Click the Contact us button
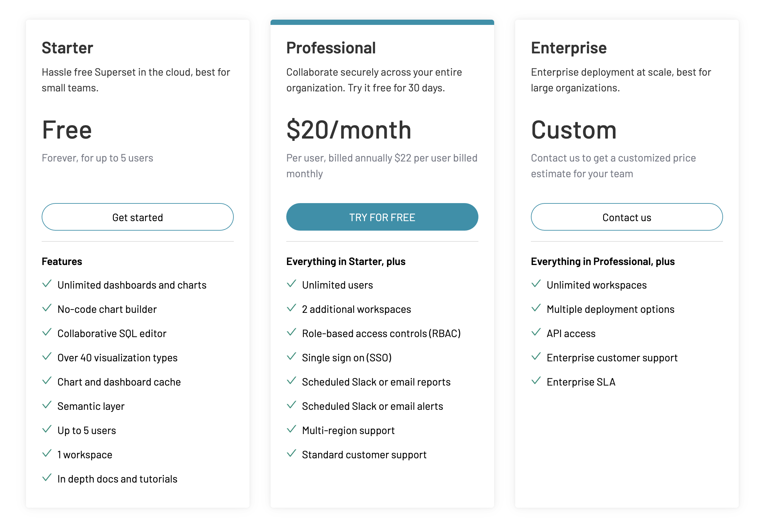766x532 pixels. pyautogui.click(x=626, y=217)
